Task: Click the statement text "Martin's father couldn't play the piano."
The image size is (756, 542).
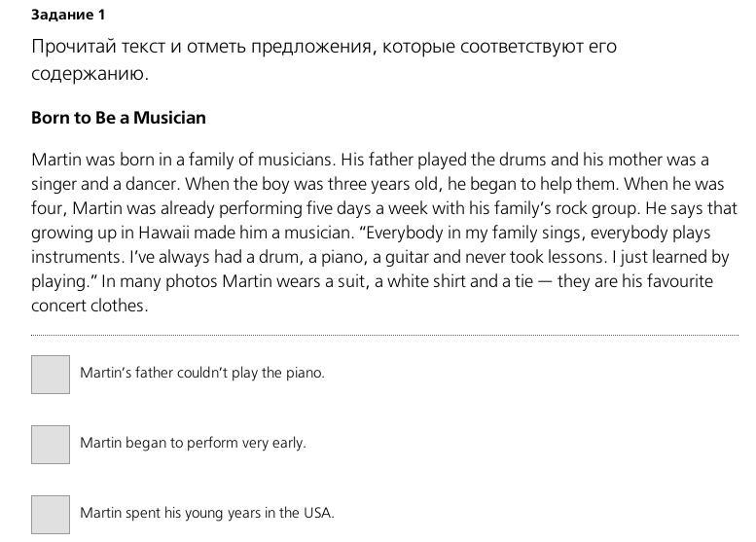Action: click(x=202, y=373)
